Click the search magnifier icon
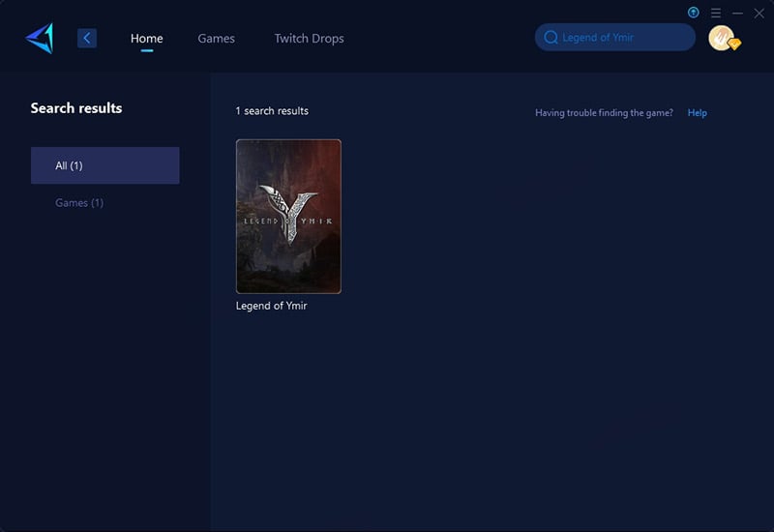The height and width of the screenshot is (532, 774). coord(551,38)
